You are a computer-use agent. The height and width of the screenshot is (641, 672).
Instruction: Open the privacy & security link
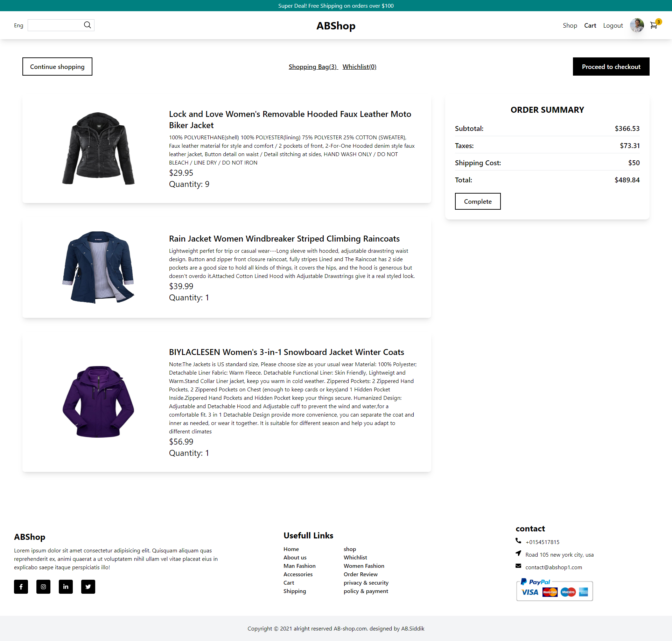click(x=366, y=583)
